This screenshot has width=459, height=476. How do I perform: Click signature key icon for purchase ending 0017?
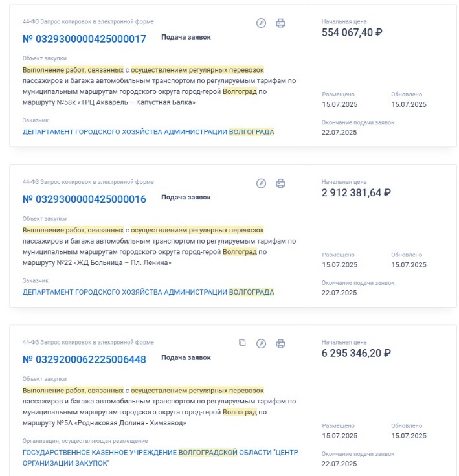click(261, 23)
